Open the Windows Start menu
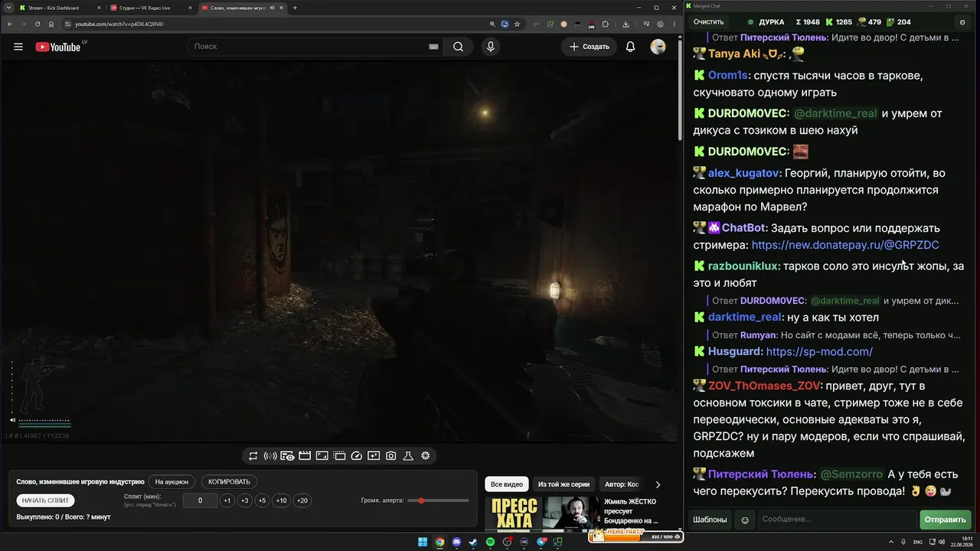The width and height of the screenshot is (980, 551). click(423, 542)
